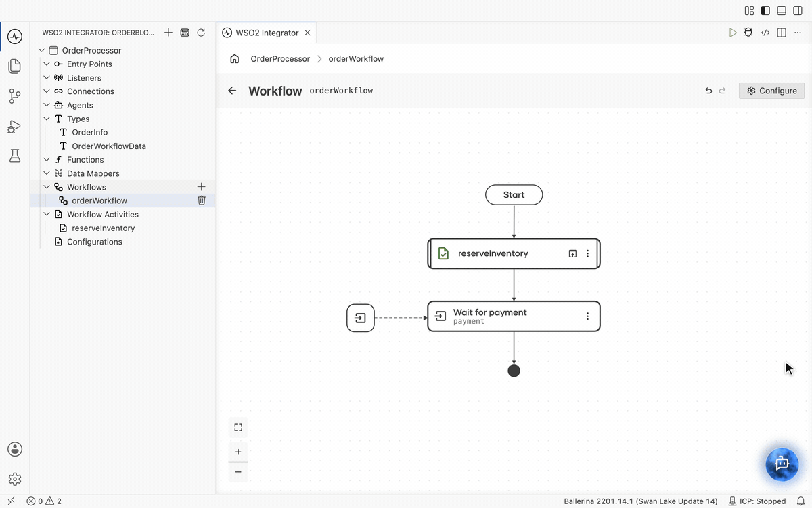
Task: Collapse the Types section
Action: click(x=47, y=119)
